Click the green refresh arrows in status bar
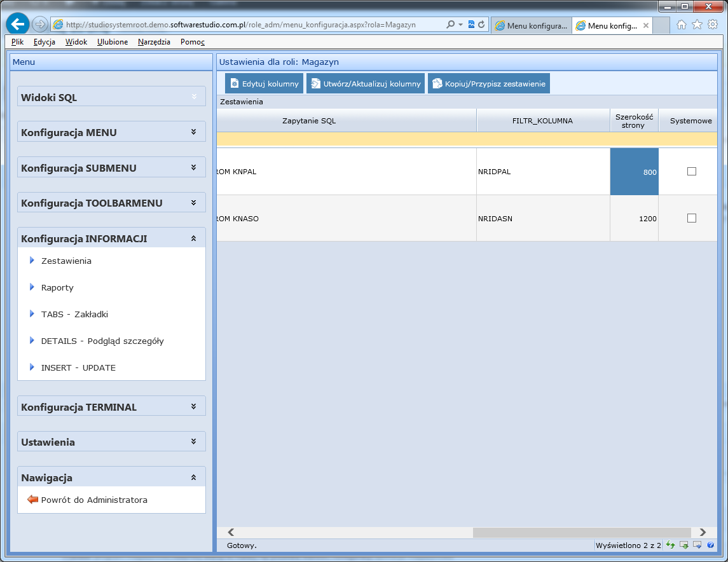The width and height of the screenshot is (728, 562). (670, 545)
